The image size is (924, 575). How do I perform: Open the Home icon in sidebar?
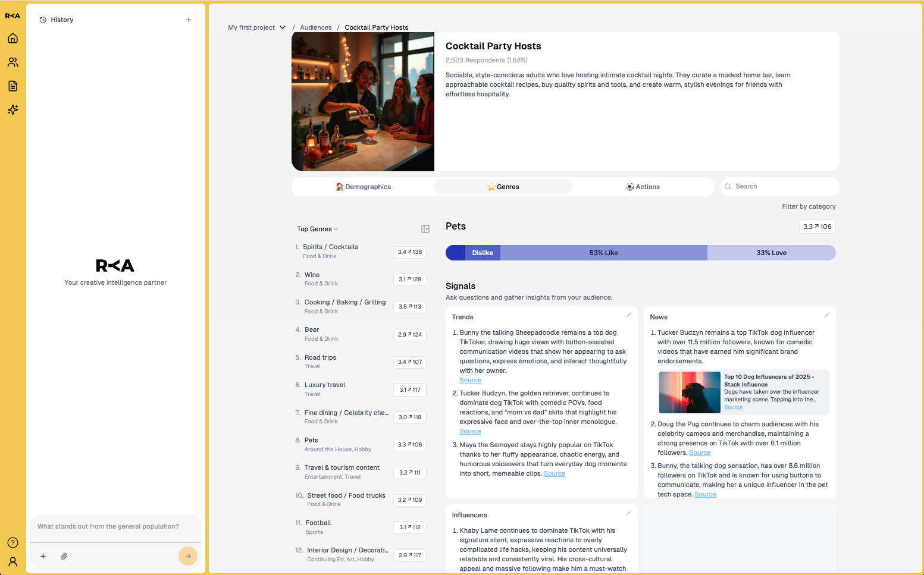click(x=12, y=39)
